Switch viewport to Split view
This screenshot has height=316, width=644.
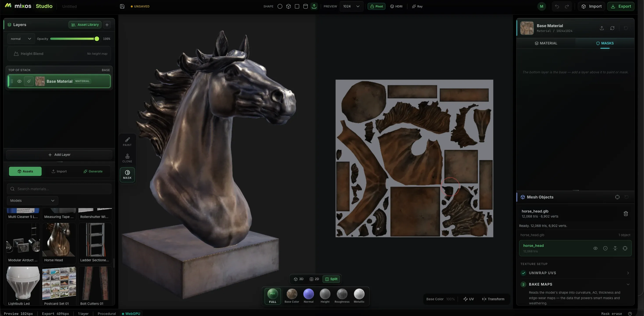click(331, 279)
